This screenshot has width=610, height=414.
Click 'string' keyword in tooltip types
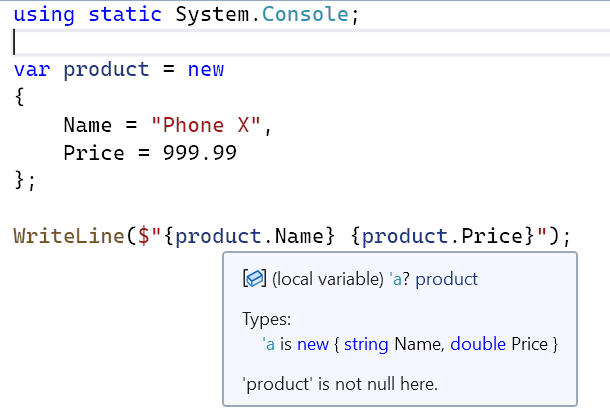click(366, 345)
